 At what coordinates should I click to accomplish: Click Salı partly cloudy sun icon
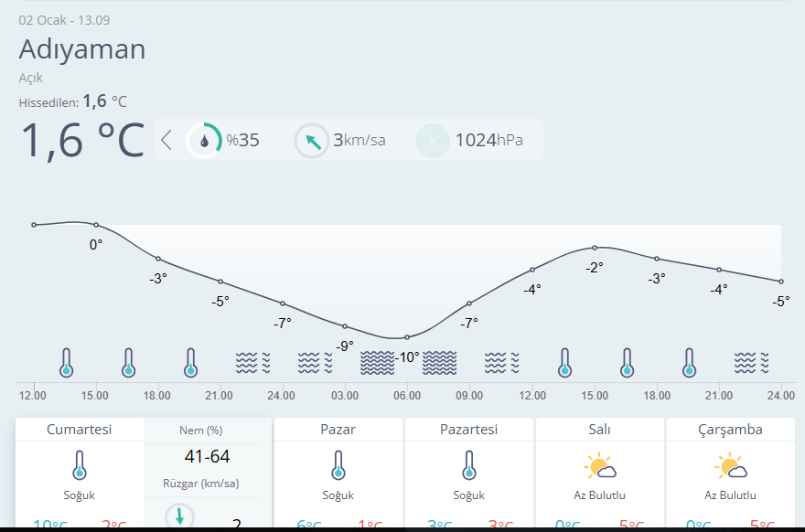[600, 465]
